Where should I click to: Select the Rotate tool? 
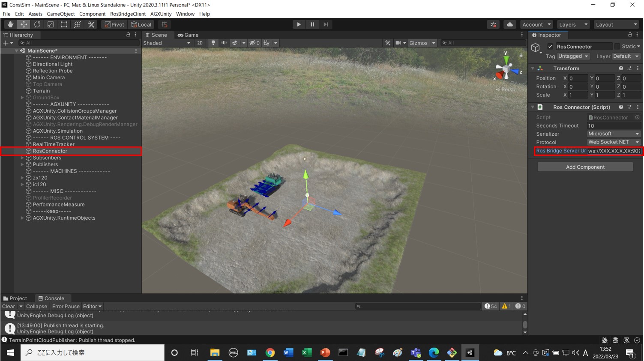click(37, 24)
